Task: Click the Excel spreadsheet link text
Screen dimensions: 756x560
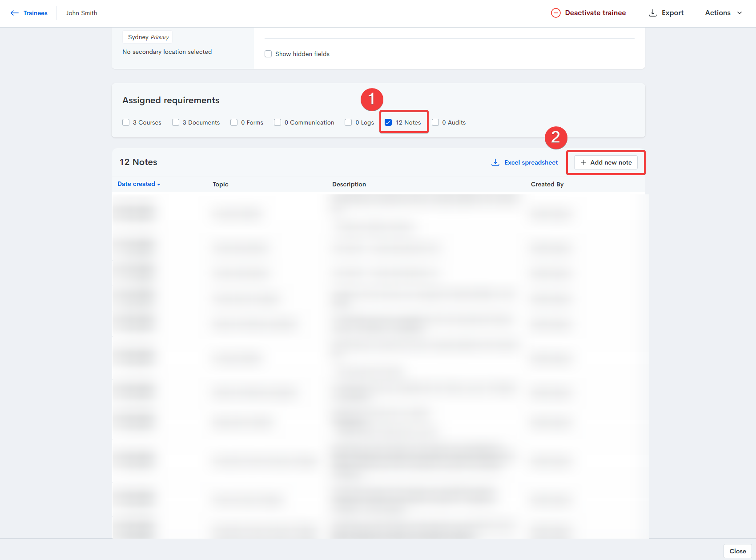Action: 531,162
